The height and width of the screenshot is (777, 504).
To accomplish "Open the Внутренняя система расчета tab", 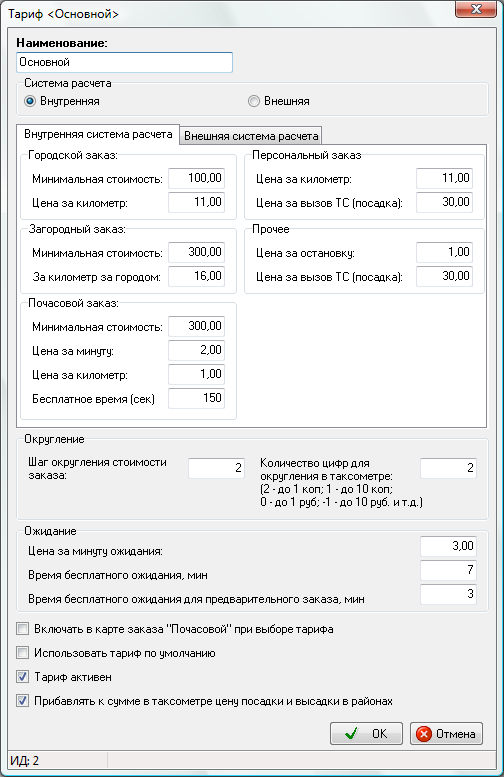I will click(x=98, y=134).
